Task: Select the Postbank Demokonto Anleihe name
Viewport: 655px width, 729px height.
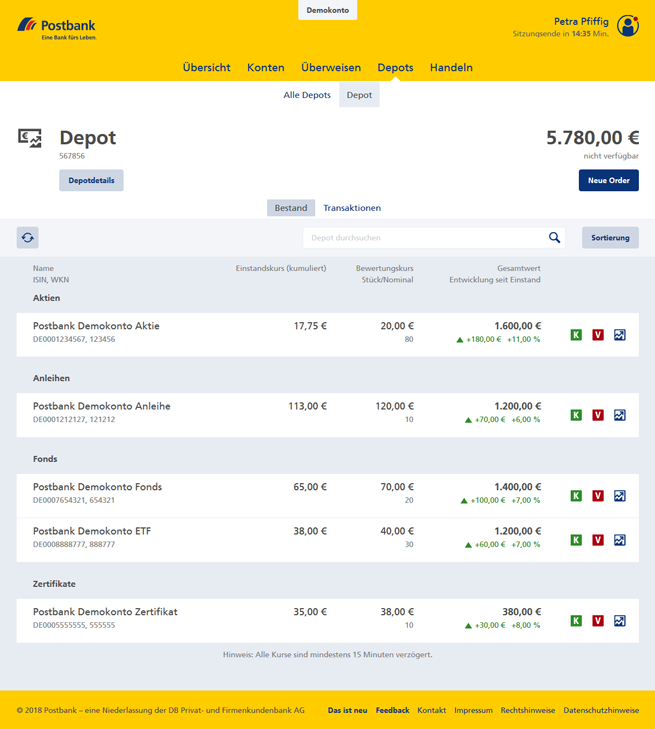Action: point(102,406)
